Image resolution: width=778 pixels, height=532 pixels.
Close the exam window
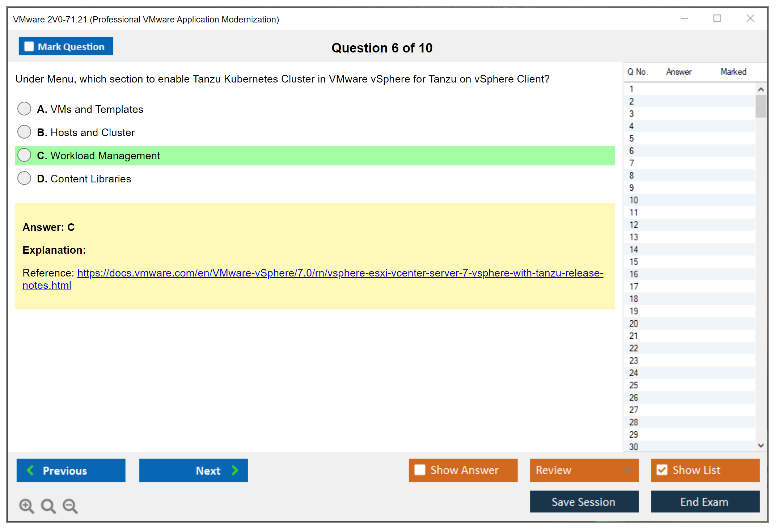750,18
